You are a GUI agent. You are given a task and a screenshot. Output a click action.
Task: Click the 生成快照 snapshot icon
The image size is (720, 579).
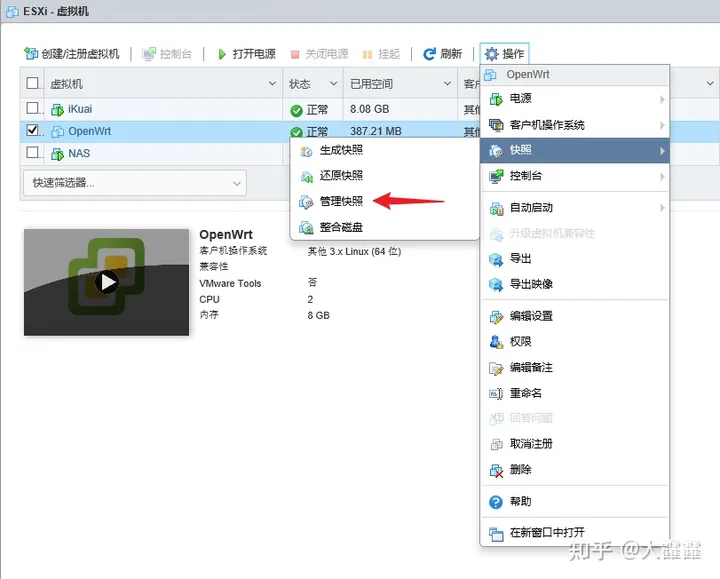[x=307, y=150]
